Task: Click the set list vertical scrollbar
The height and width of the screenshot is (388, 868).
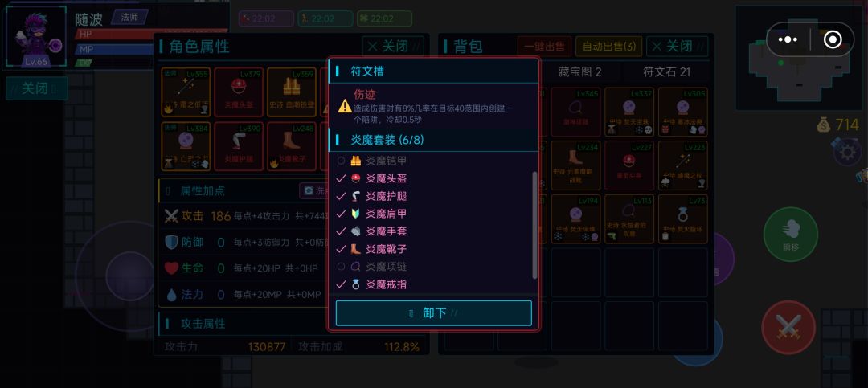Action: [534, 225]
